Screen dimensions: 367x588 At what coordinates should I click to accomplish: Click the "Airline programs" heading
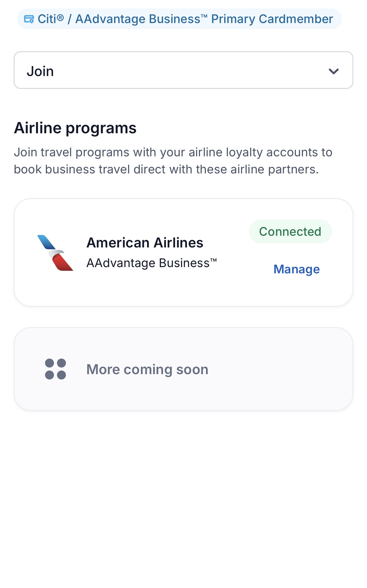75,128
